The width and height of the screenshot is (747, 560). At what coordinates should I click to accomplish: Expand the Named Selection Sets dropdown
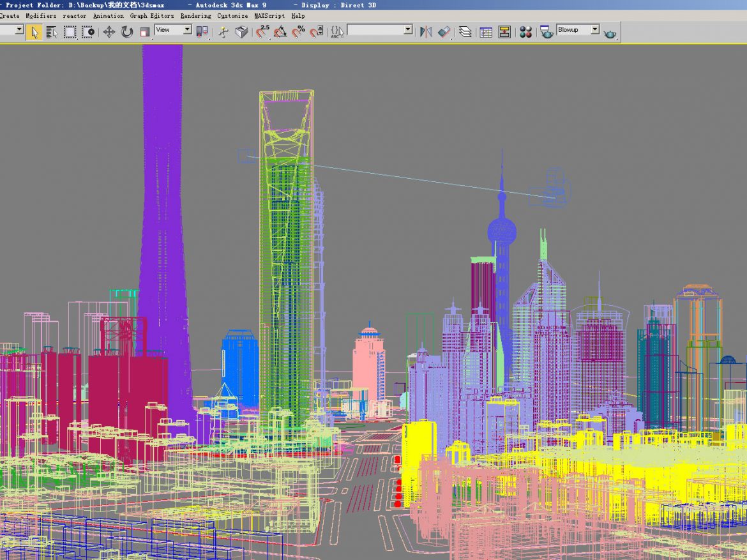[x=408, y=29]
